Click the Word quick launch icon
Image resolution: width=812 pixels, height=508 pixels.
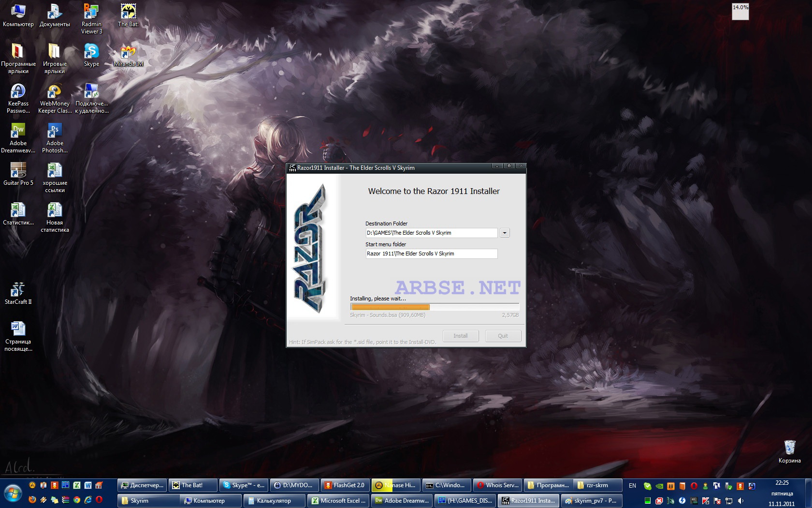pos(88,485)
